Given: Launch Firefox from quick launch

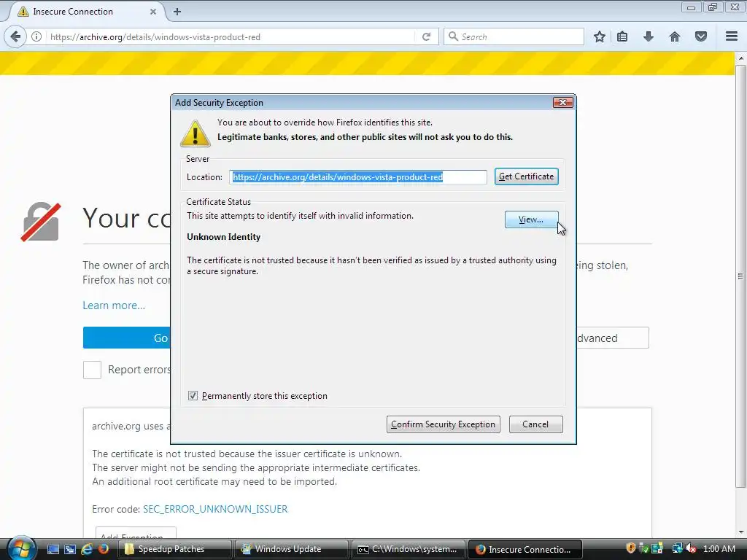Looking at the screenshot, I should tap(103, 549).
